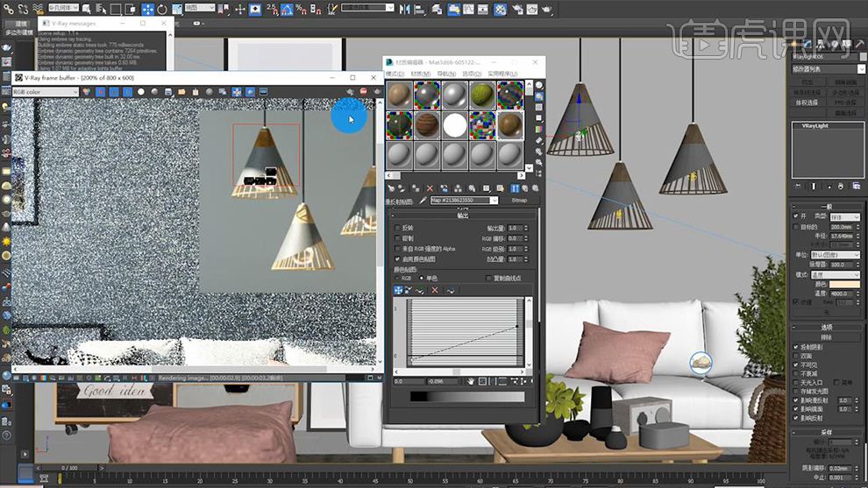The height and width of the screenshot is (488, 868).
Task: Open 材质(M) menu in material editor
Action: pyautogui.click(x=421, y=74)
